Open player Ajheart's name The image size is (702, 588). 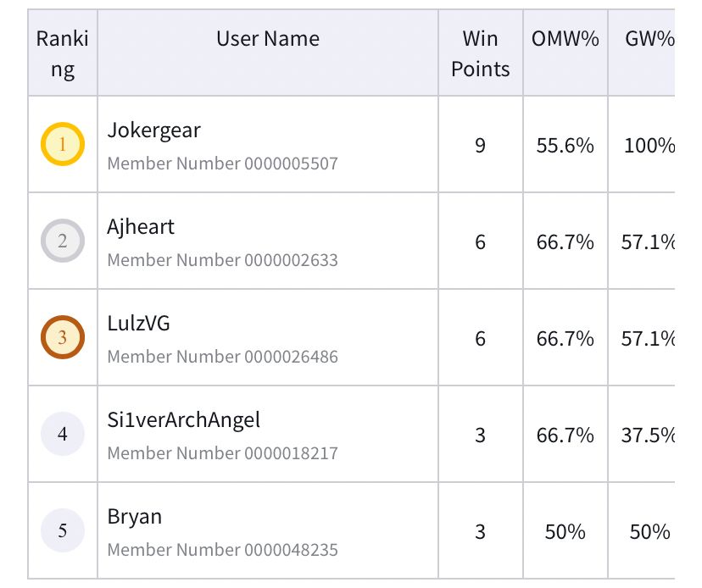(x=141, y=227)
